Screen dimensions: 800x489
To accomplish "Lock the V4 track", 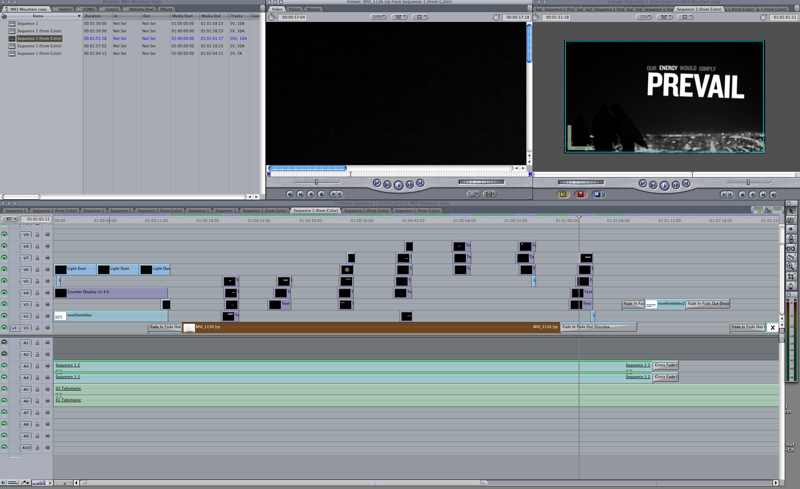I will 37,293.
